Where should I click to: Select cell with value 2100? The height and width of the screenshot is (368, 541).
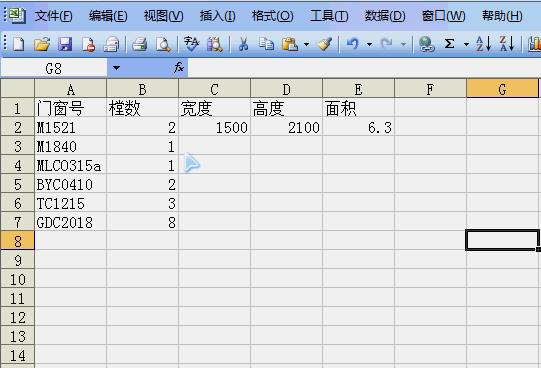[286, 127]
